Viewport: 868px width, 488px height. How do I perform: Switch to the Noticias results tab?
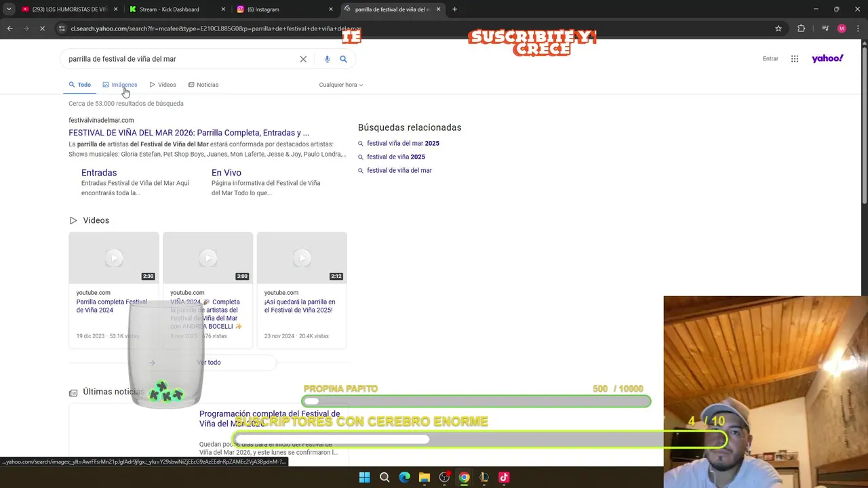coord(203,85)
